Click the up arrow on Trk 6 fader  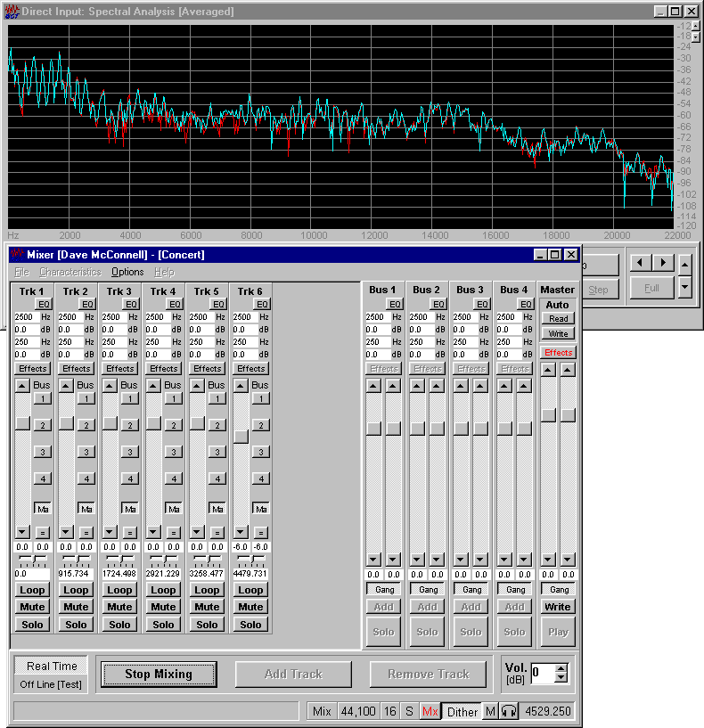241,385
